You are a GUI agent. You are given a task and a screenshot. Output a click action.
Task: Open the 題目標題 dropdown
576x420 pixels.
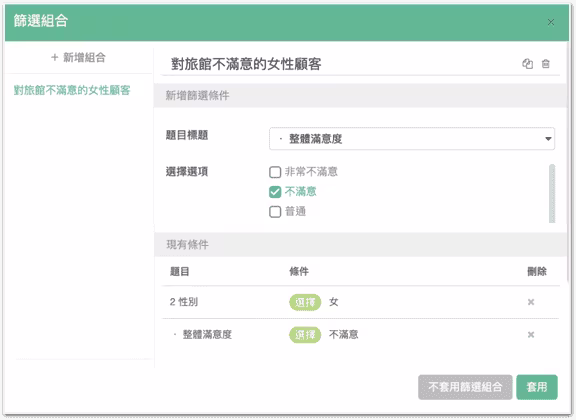(x=412, y=139)
